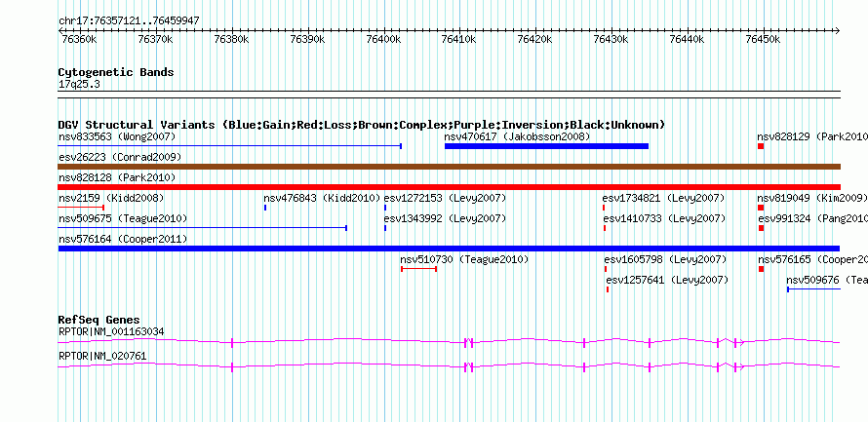
Task: Click the red nsv2159 loss line
Action: click(81, 208)
